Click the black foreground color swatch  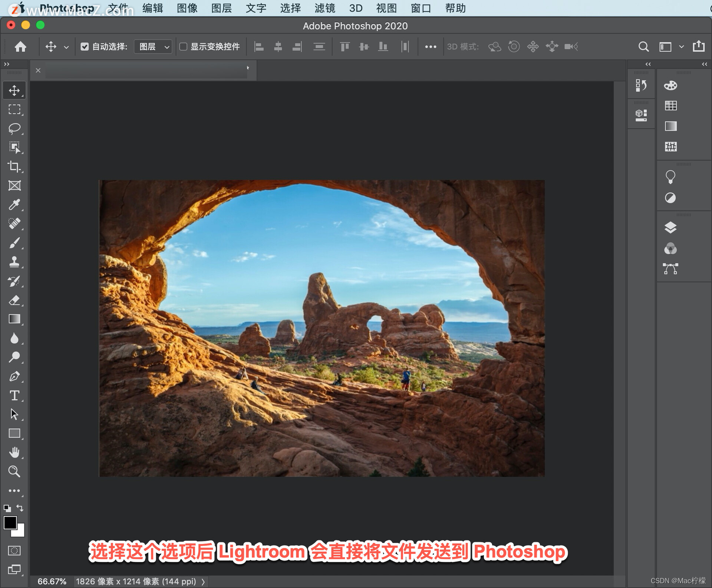(10, 523)
